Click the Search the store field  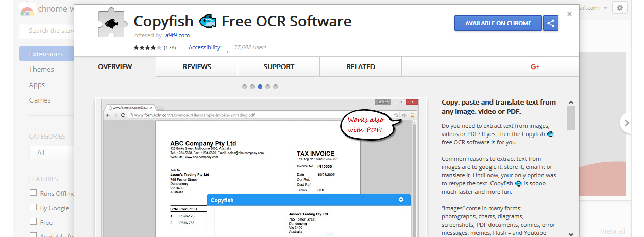click(x=46, y=31)
